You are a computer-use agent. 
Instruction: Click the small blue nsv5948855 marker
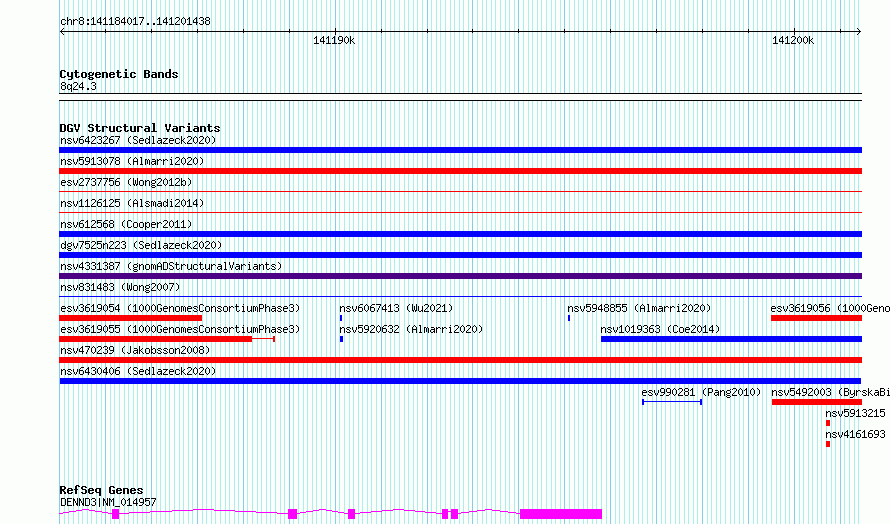[x=569, y=318]
